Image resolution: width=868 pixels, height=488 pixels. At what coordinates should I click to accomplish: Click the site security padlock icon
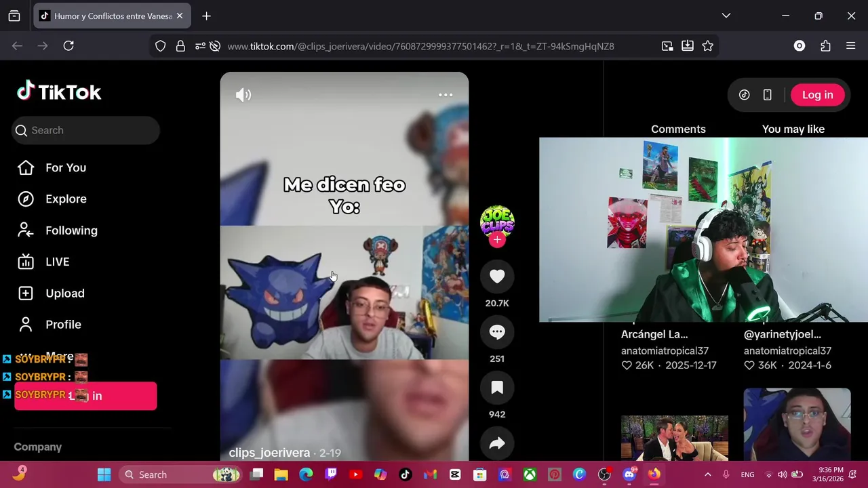coord(180,46)
